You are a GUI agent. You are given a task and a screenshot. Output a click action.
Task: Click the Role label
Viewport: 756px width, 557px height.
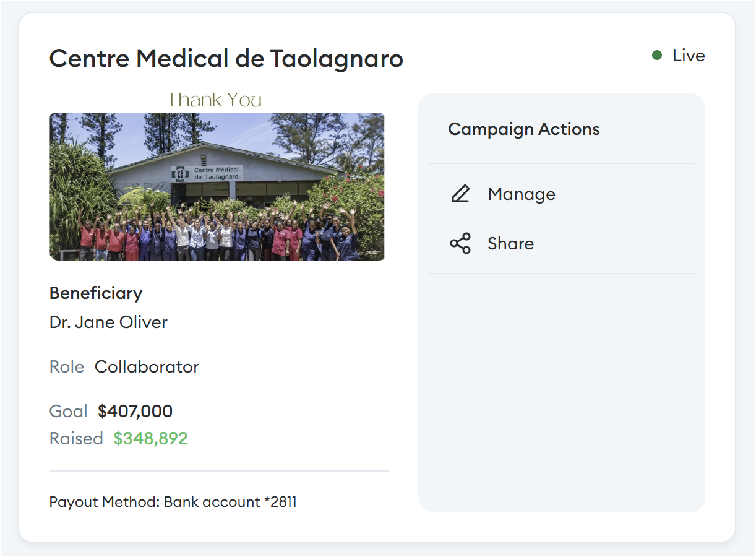(67, 366)
